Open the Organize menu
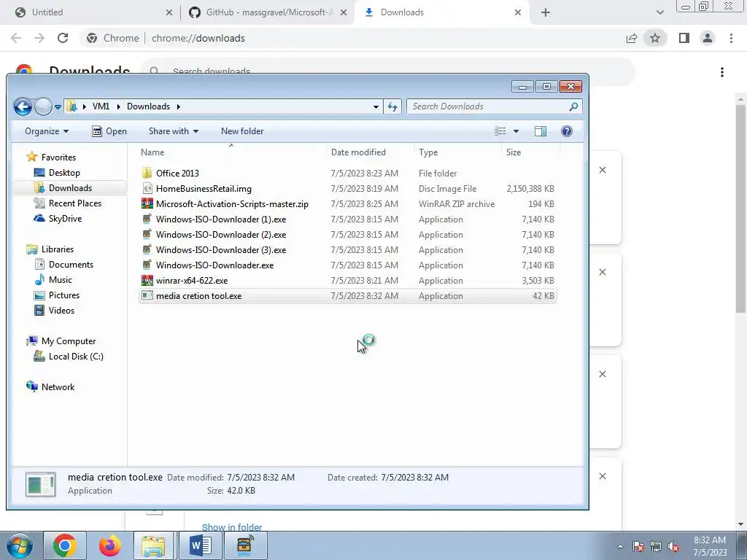 [x=47, y=131]
